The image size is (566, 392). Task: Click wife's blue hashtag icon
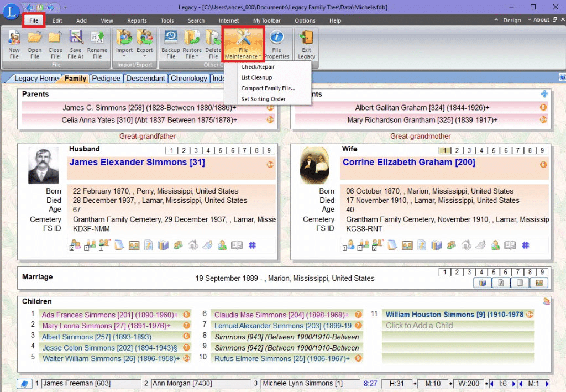click(525, 245)
